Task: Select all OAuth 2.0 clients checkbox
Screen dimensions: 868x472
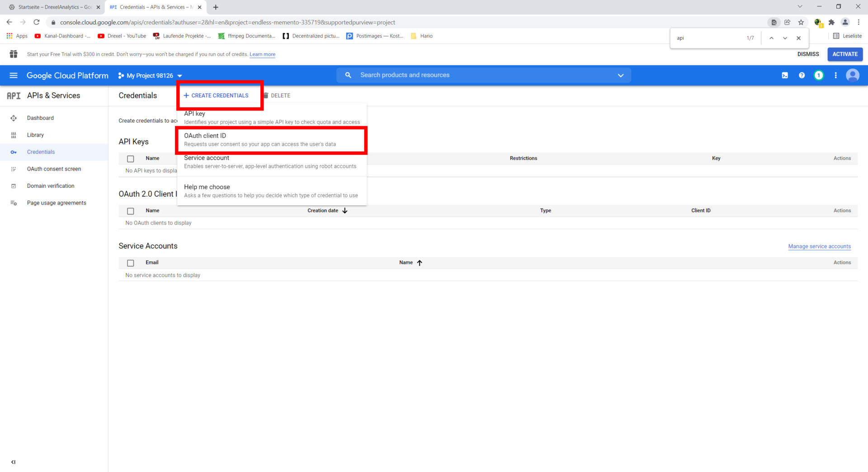Action: [x=131, y=211]
